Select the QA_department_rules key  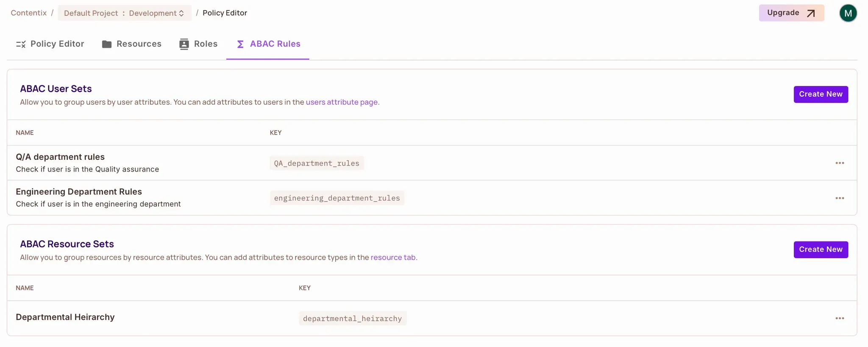tap(317, 163)
